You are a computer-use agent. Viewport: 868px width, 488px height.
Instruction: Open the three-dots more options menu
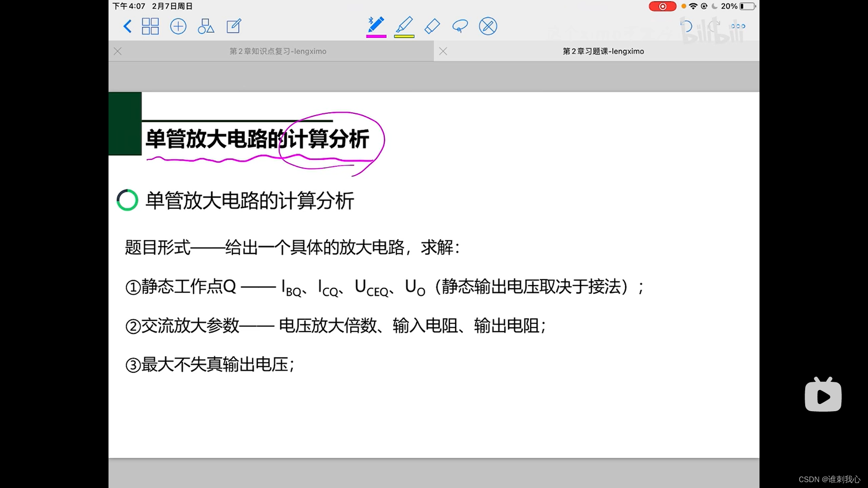click(738, 26)
